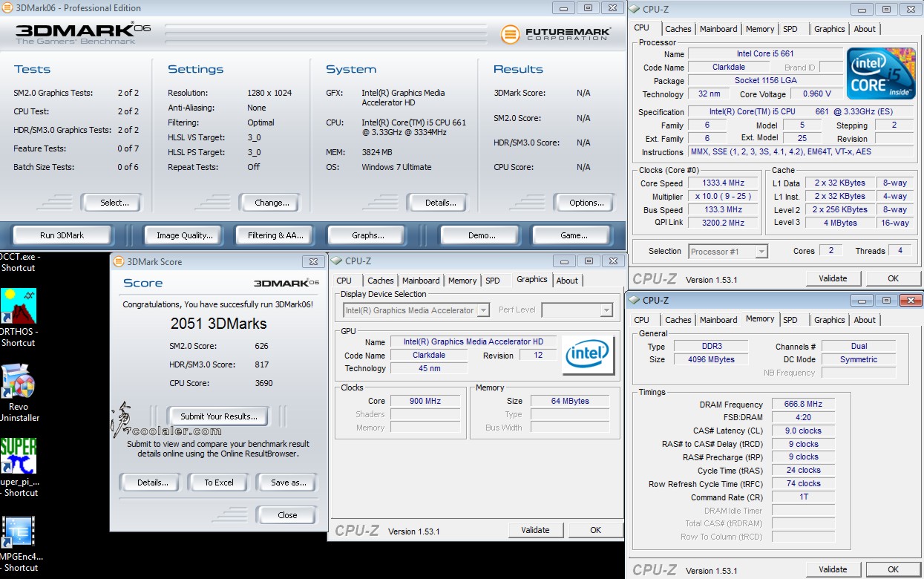The image size is (924, 579).
Task: Open the Image Quality... tool
Action: point(185,235)
